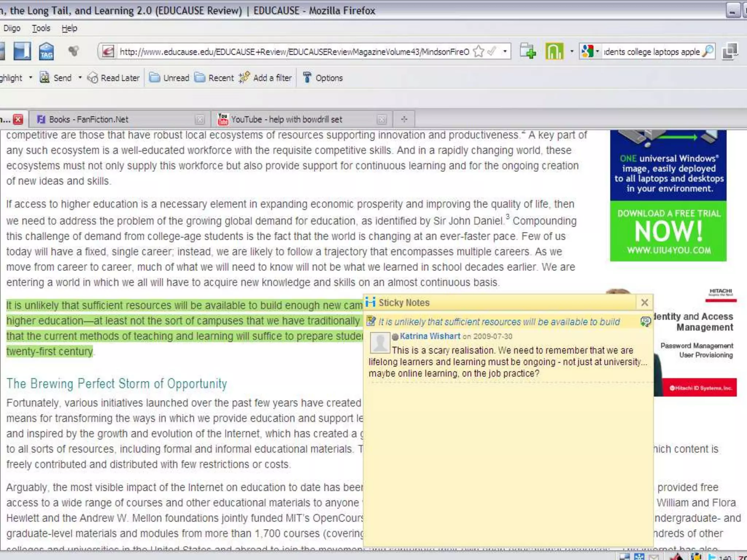Close the Sticky Notes panel
The image size is (747, 560).
pyautogui.click(x=645, y=303)
